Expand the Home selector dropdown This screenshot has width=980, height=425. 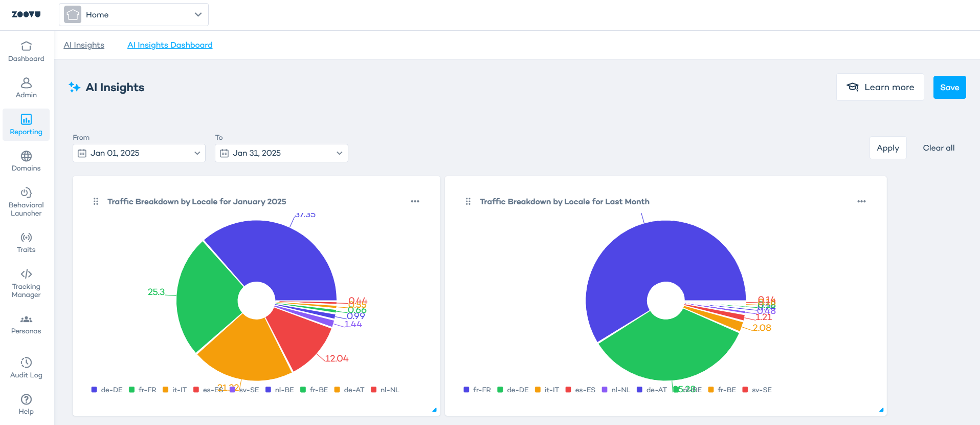click(133, 15)
